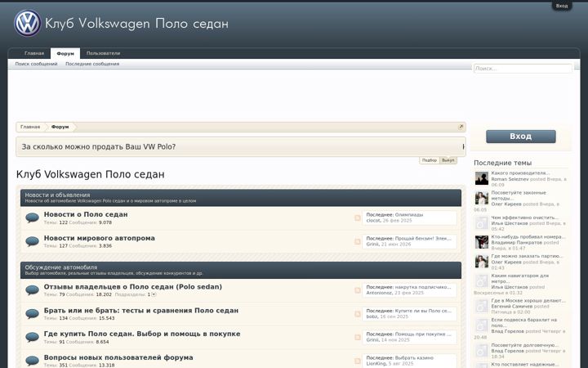Screen dimensions: 588x368
Task: Click the Volkswagen logo in the header
Action: click(x=28, y=23)
